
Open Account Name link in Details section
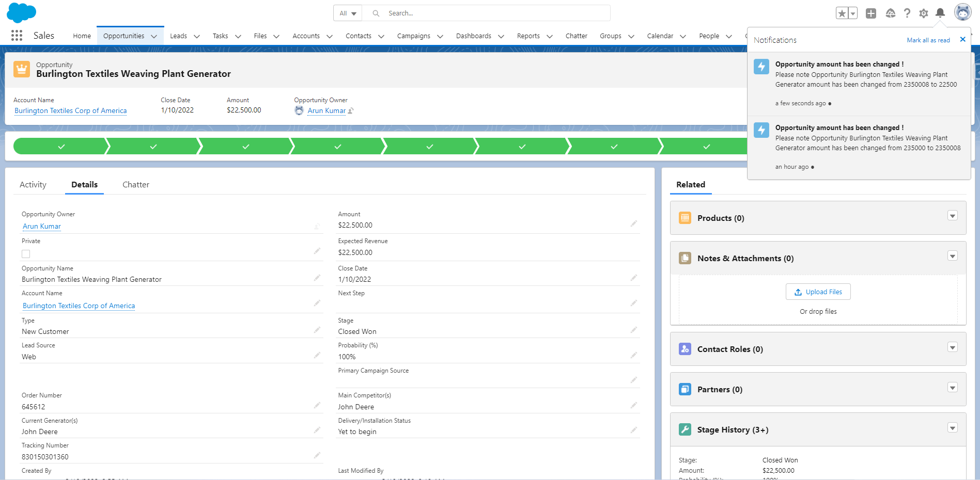click(79, 306)
